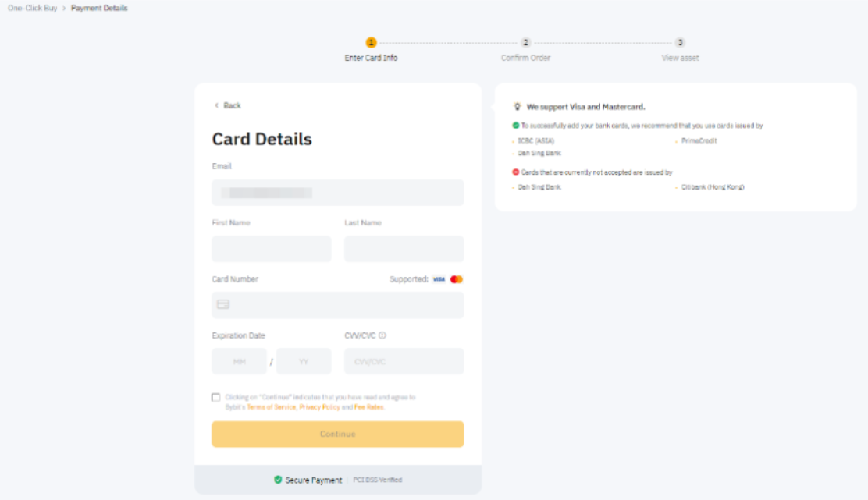Select step 3 View asset
The height and width of the screenshot is (500, 868).
(x=680, y=43)
